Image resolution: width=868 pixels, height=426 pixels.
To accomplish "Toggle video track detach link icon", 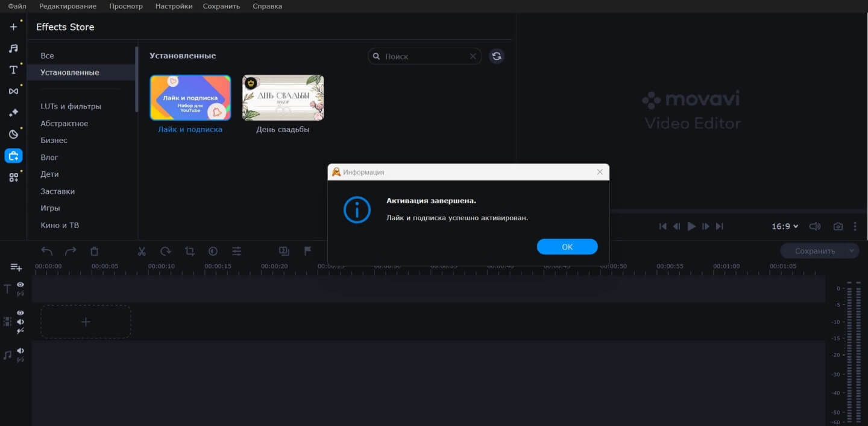I will tap(20, 331).
